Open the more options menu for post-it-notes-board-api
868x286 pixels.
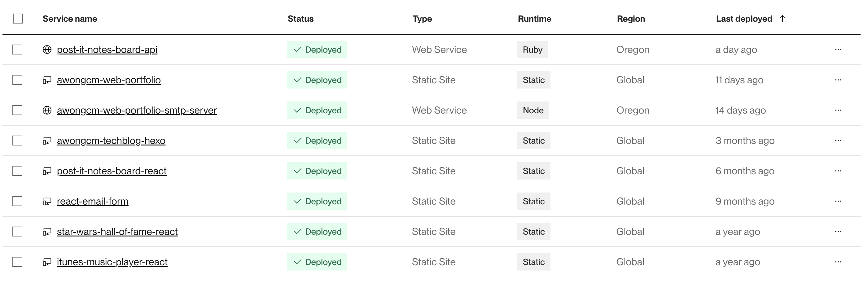838,50
